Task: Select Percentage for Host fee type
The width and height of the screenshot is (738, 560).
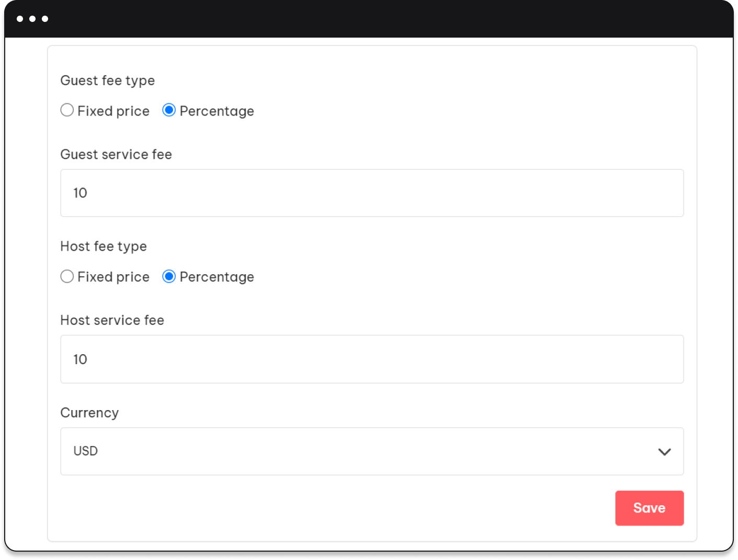Action: [169, 276]
